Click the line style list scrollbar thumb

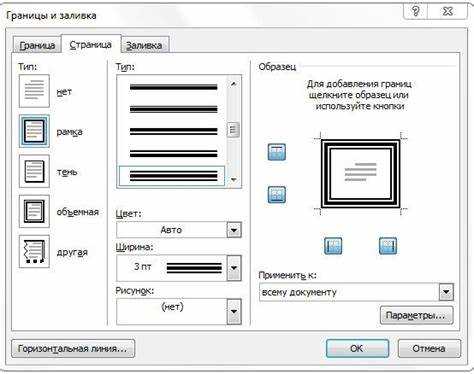[x=233, y=130]
